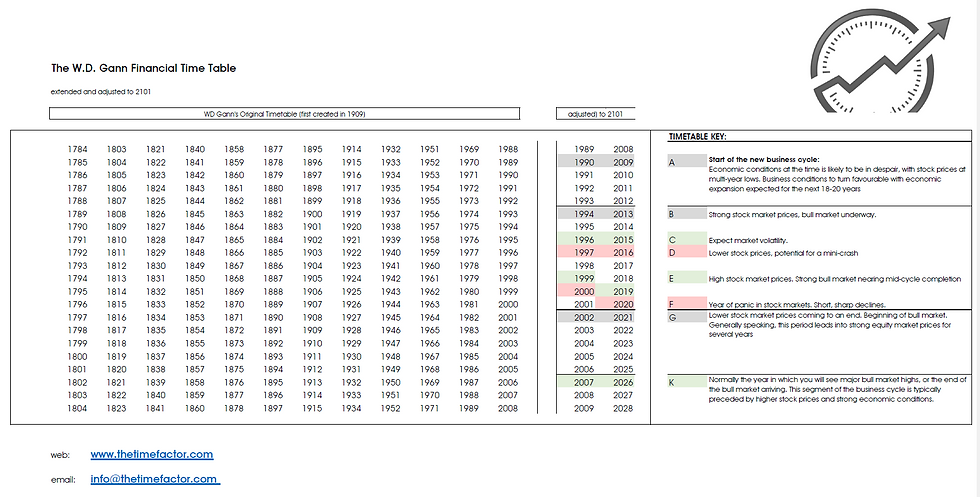Select the cell containing year 1784
The width and height of the screenshot is (980, 497).
coord(78,149)
